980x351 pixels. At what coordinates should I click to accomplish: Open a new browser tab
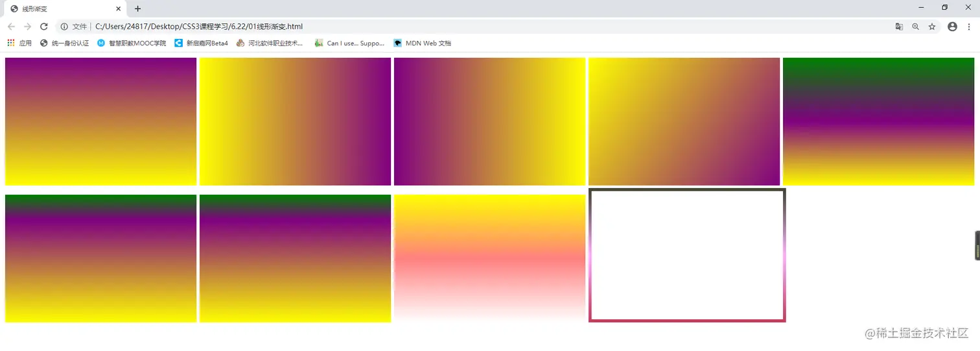pos(137,9)
